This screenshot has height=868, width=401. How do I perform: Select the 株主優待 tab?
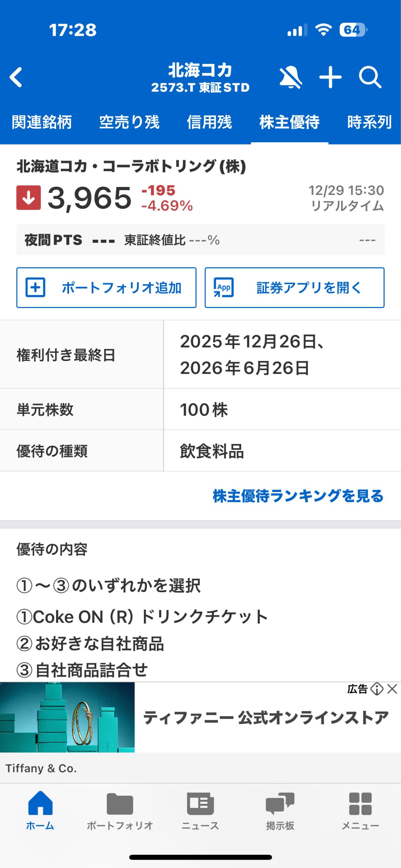(x=289, y=122)
